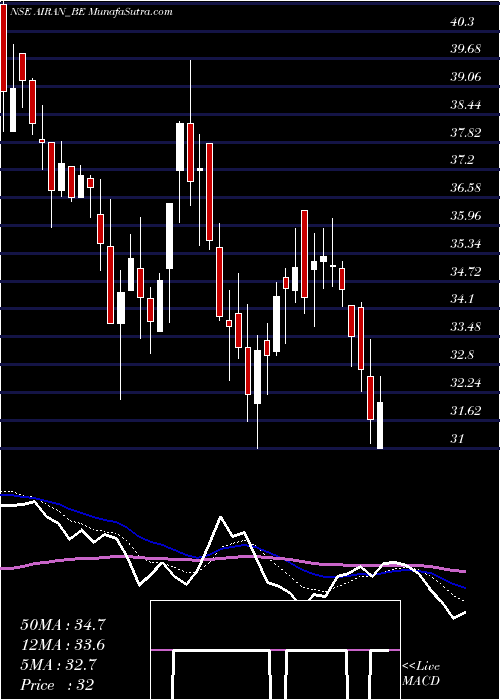This screenshot has width=500, height=700.
Task: Click the 50MA : 34.7 readout
Action: (63, 625)
